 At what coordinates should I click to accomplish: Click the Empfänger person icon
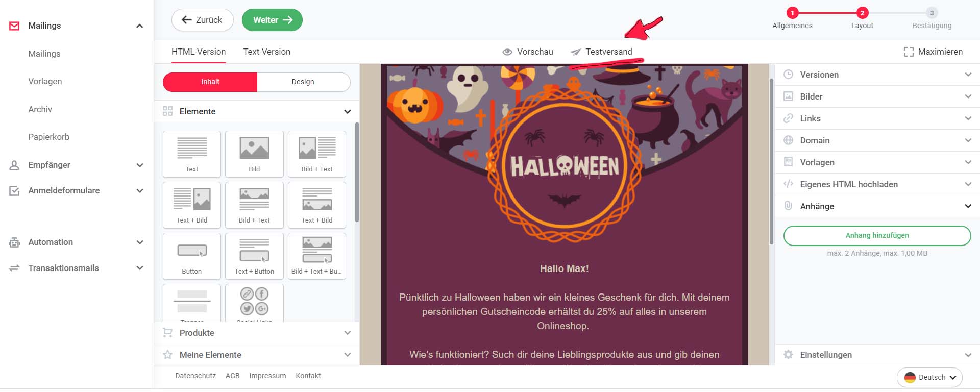[x=14, y=165]
